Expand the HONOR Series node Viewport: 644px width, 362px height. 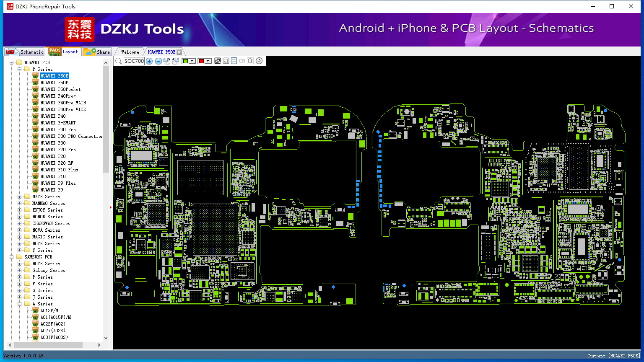click(20, 217)
